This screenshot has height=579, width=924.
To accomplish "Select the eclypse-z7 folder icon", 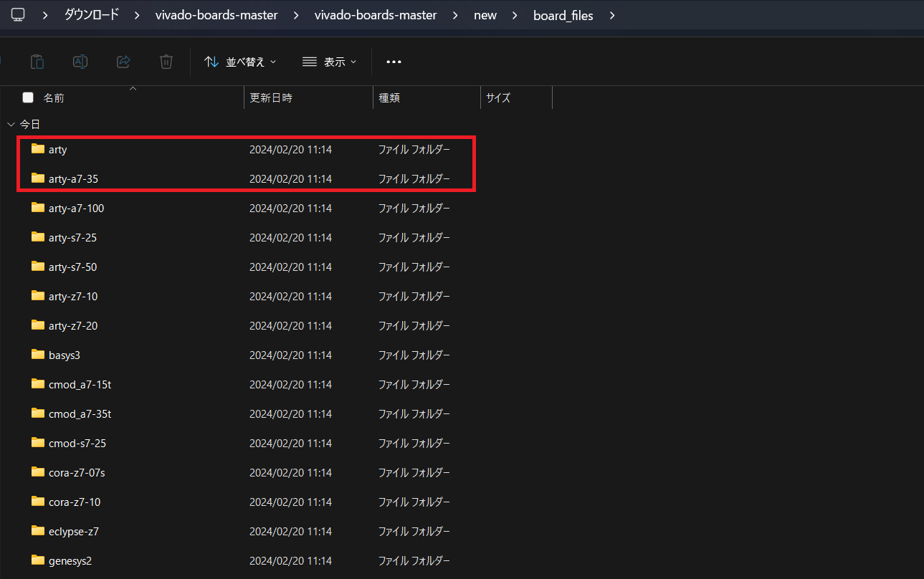I will click(x=38, y=531).
